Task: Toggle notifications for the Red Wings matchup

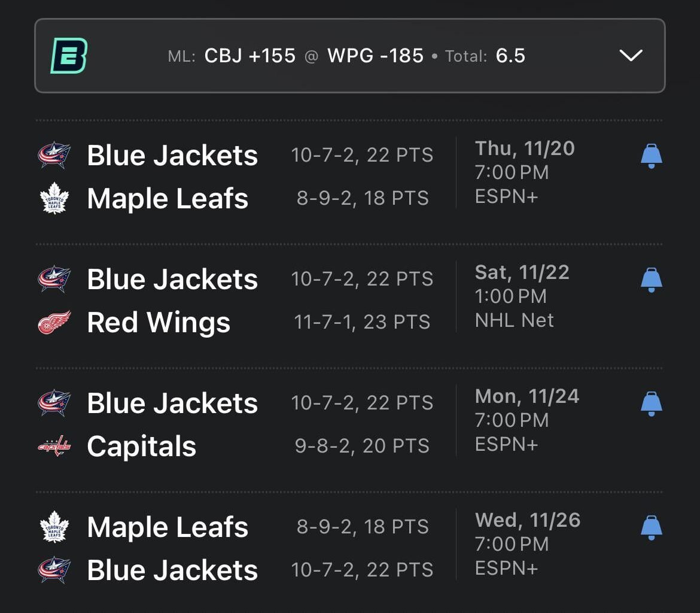Action: tap(651, 278)
